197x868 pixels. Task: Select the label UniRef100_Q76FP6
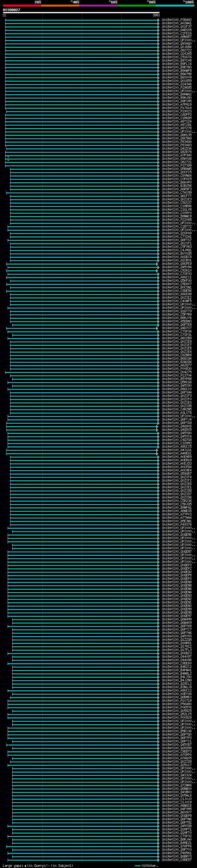pyautogui.click(x=177, y=846)
